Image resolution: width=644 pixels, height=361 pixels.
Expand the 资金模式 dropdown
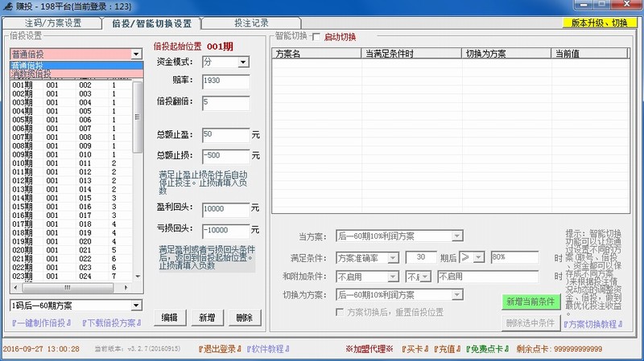243,62
